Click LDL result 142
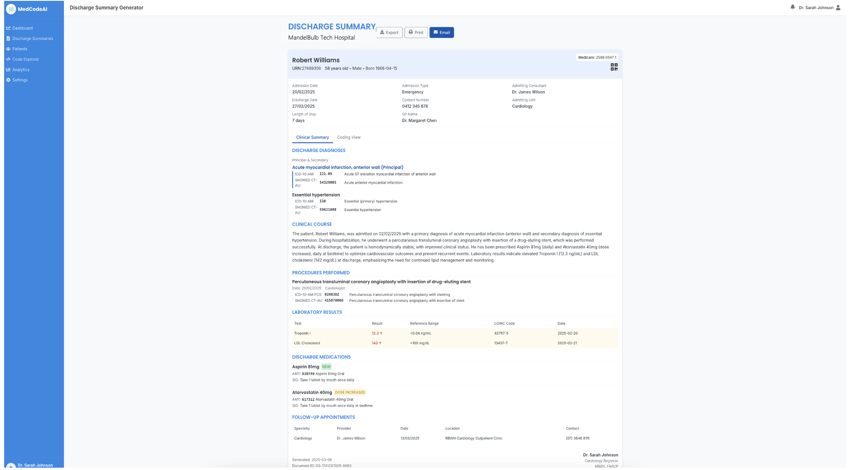Screen dimensions: 868x470 (376, 343)
